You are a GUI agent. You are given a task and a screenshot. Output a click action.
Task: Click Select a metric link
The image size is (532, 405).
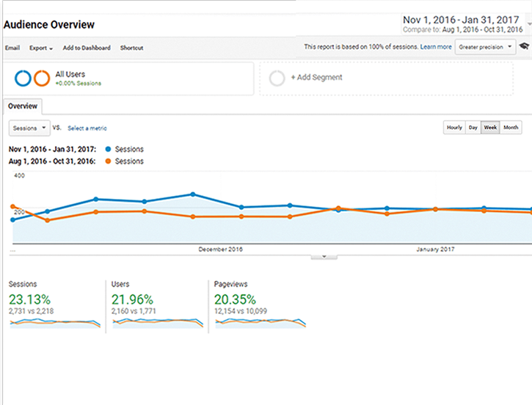coord(87,128)
